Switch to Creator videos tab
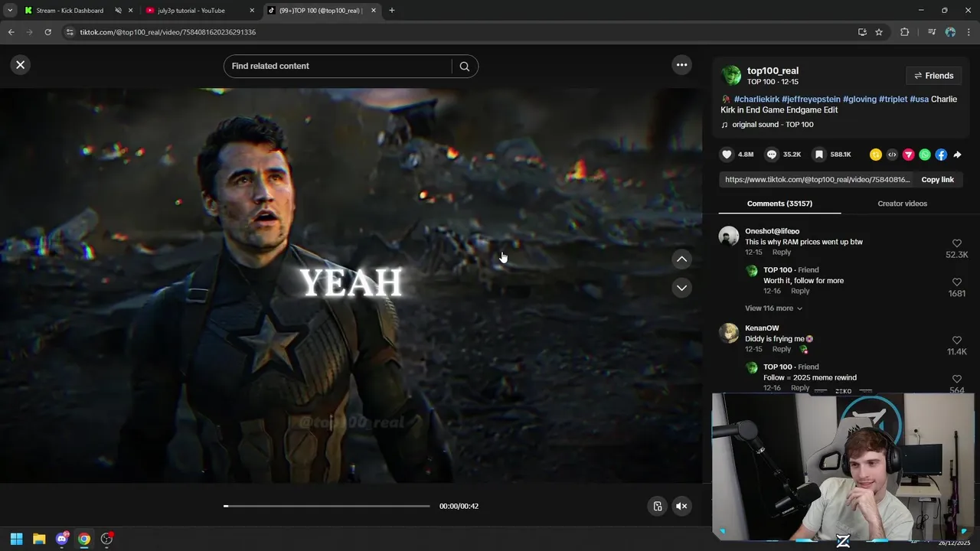The height and width of the screenshot is (551, 980). pos(902,204)
